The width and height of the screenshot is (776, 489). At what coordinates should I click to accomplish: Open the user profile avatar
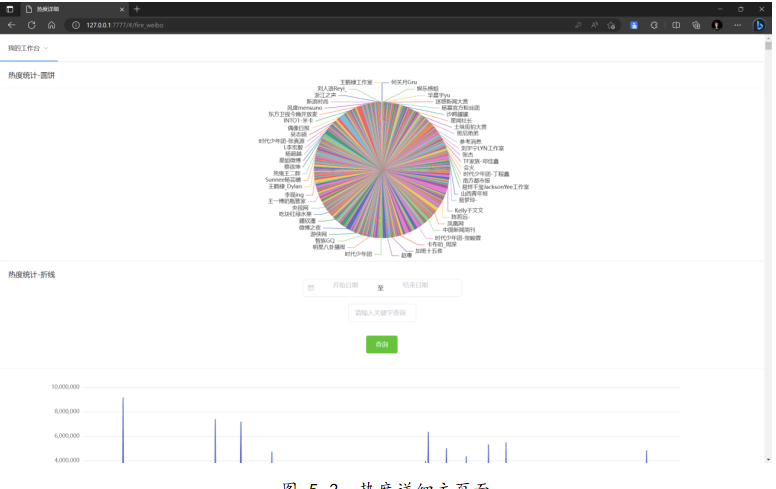tap(717, 25)
